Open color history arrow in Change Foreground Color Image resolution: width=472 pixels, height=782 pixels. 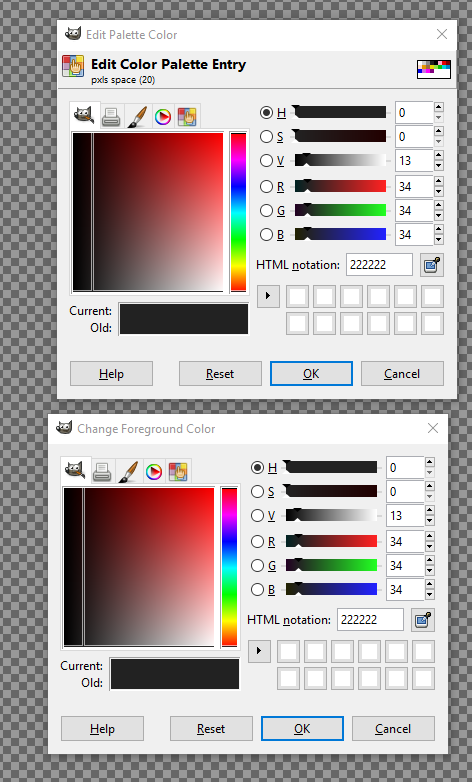click(x=259, y=651)
